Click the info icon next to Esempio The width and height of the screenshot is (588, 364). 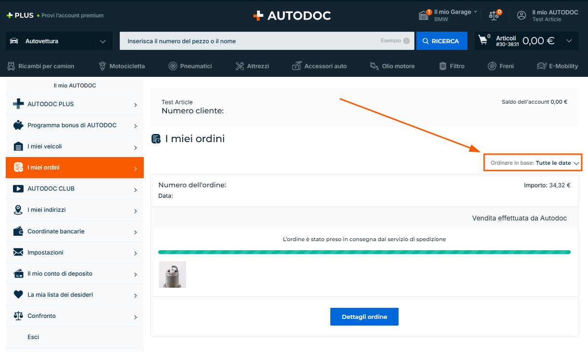(407, 41)
